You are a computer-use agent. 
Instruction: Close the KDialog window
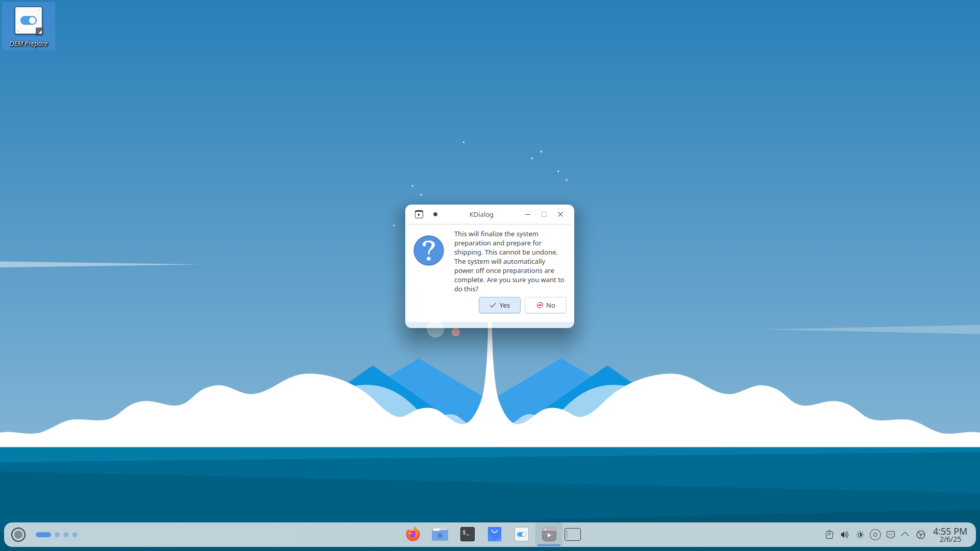click(x=560, y=214)
